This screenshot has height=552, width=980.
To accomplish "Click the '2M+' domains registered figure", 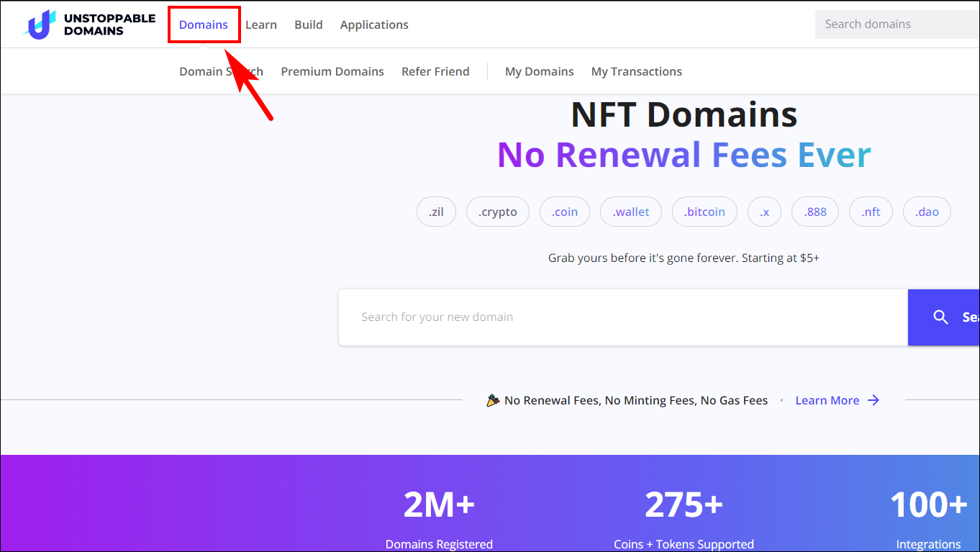I will tap(439, 505).
